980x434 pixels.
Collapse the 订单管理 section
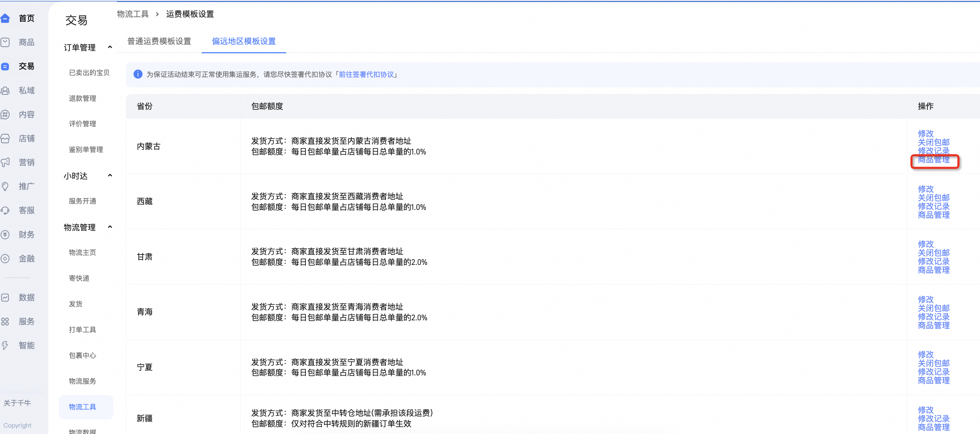click(110, 47)
